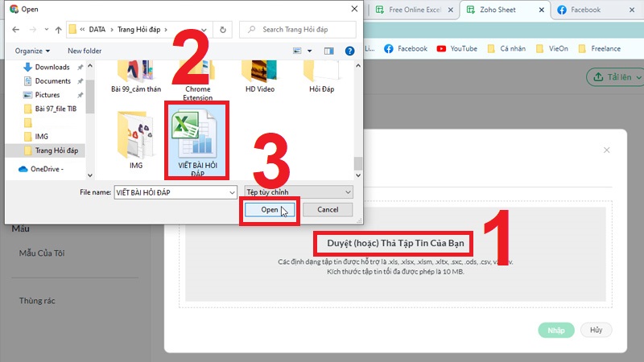Click the File name combo box
Image resolution: width=644 pixels, height=362 pixels.
[x=175, y=192]
